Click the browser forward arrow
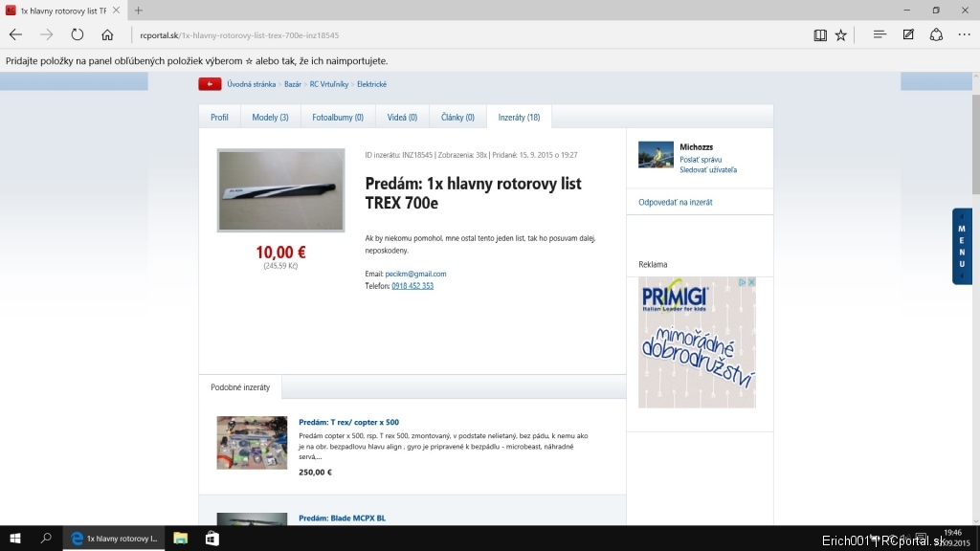The height and width of the screenshot is (551, 980). tap(46, 35)
